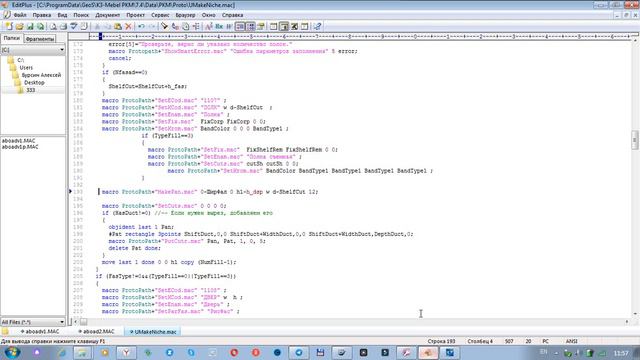Screen dimensions: 640x360
Task: Click the Go to Line icon
Action: tap(196, 26)
